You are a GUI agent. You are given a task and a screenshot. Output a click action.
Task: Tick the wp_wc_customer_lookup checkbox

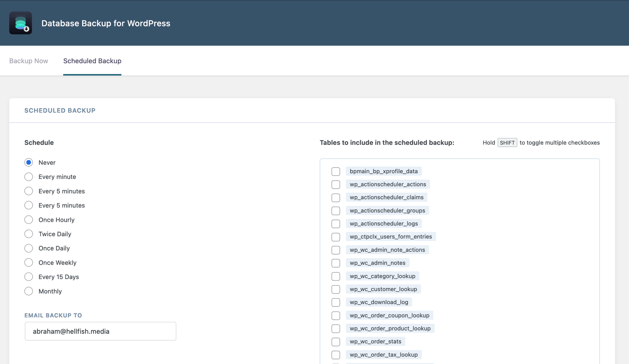[336, 289]
